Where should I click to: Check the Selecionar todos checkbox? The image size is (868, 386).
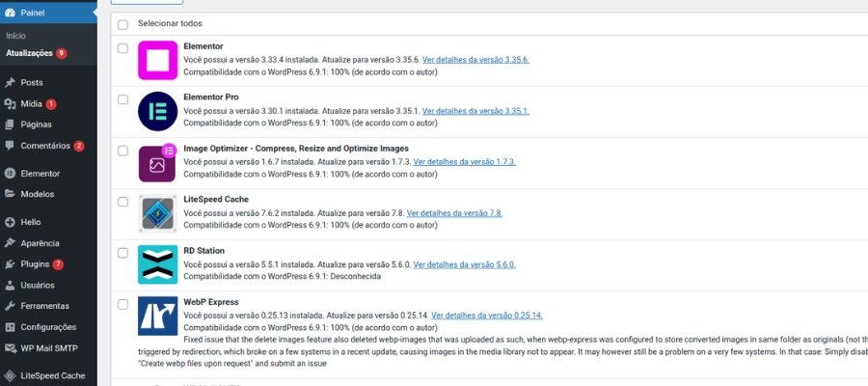pyautogui.click(x=122, y=24)
